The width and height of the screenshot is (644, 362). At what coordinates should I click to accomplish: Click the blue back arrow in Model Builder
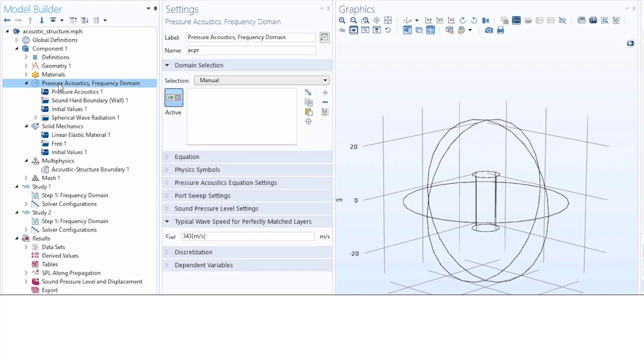[x=7, y=20]
